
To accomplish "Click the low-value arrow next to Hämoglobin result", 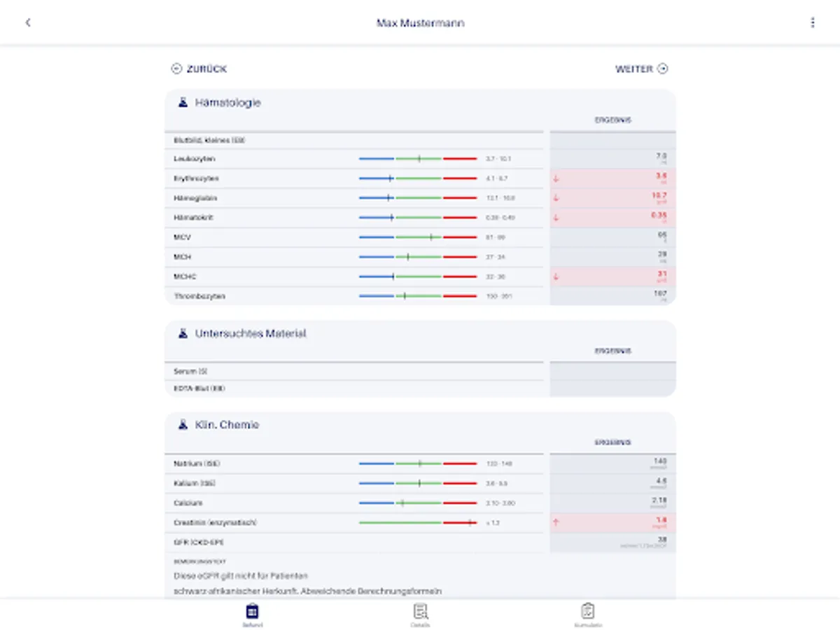I will coord(556,197).
